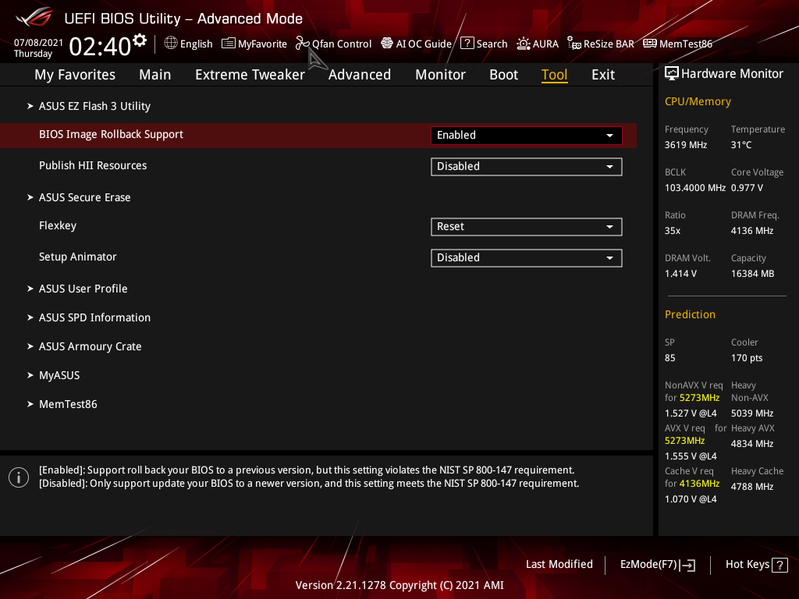Expand ASUS EZ Flash 3 Utility
Image resolution: width=799 pixels, height=599 pixels.
(x=94, y=106)
